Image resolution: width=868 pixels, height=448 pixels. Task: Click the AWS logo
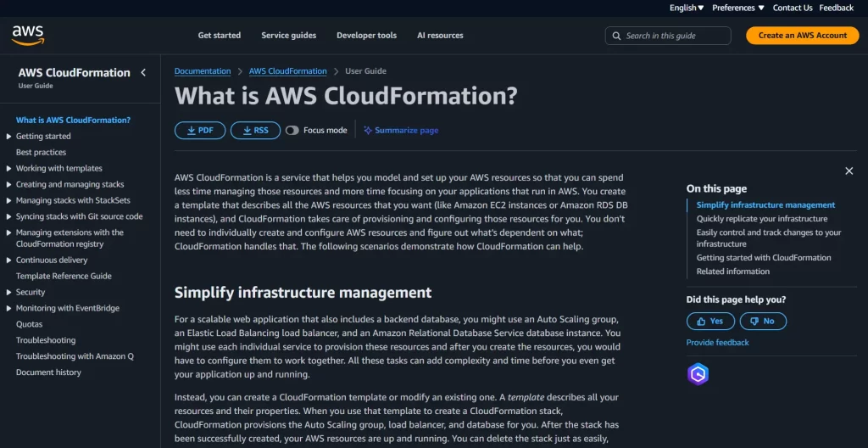(28, 35)
